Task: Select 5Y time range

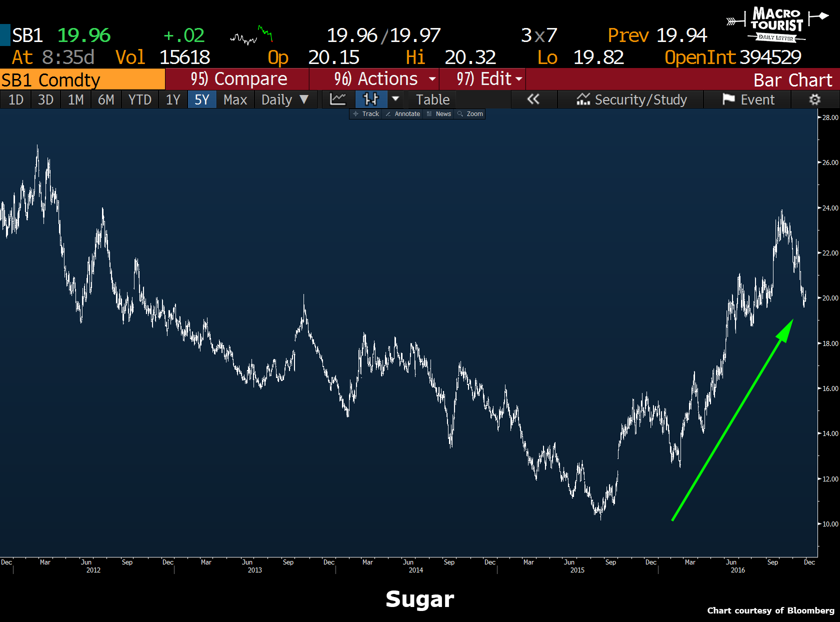Action: pos(202,99)
